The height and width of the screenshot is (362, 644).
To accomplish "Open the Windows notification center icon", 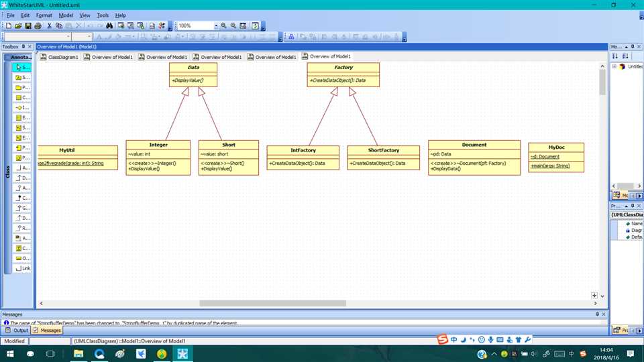I will click(631, 353).
